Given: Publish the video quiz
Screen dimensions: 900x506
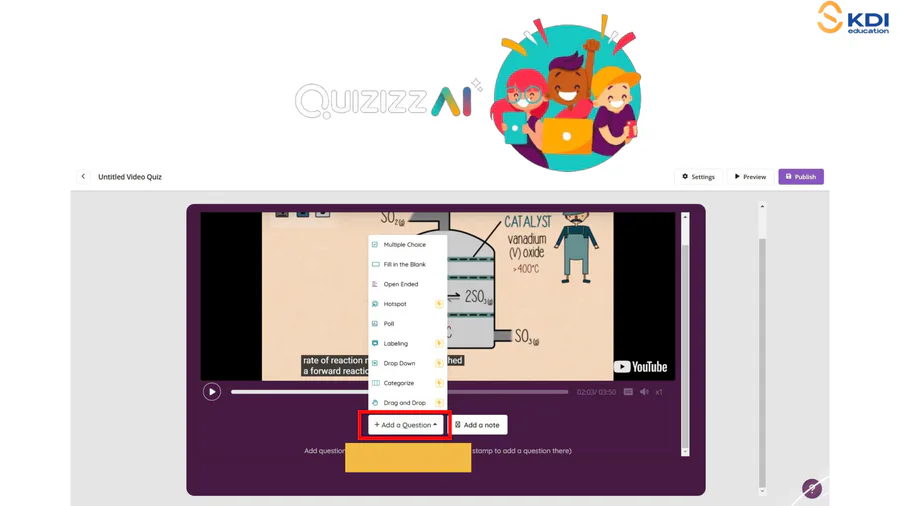Looking at the screenshot, I should (x=801, y=177).
